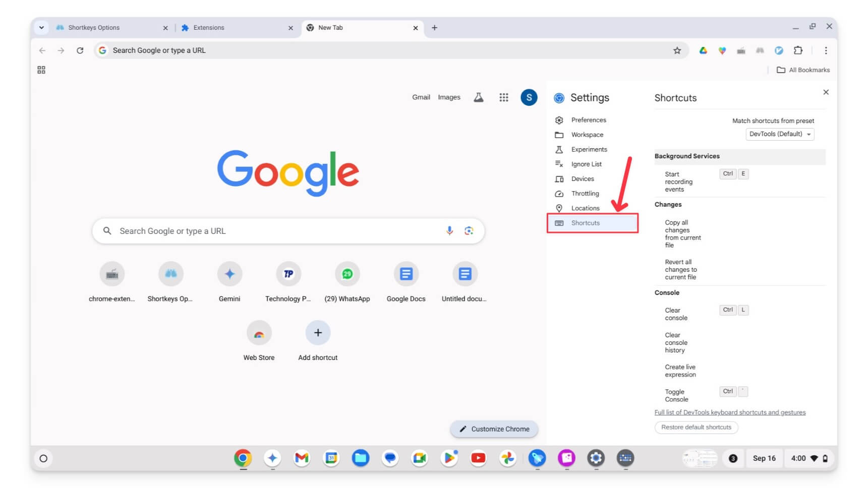
Task: Click Restore default shortcuts button
Action: (696, 427)
